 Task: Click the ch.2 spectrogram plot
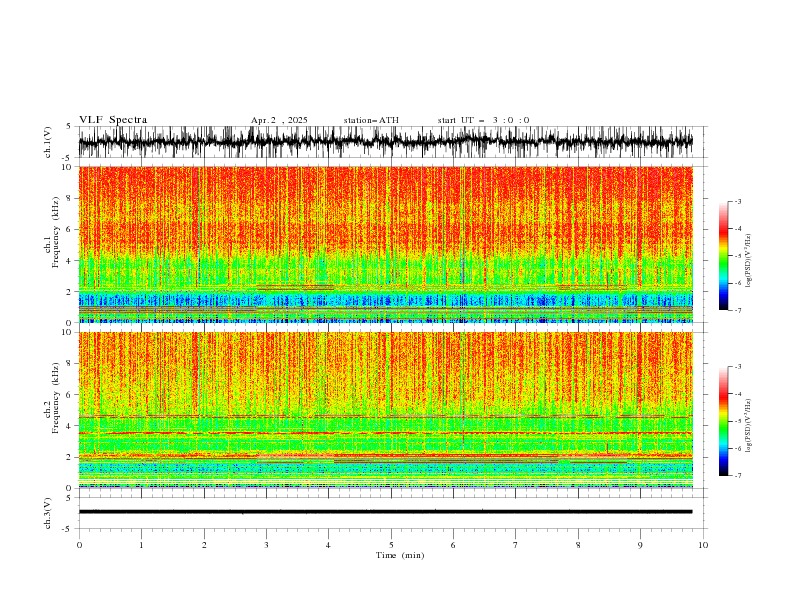point(385,410)
